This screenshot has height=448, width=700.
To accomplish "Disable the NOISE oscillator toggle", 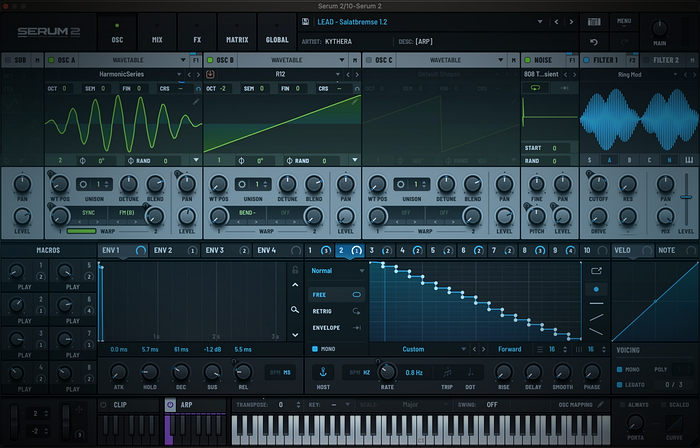I will pos(528,60).
